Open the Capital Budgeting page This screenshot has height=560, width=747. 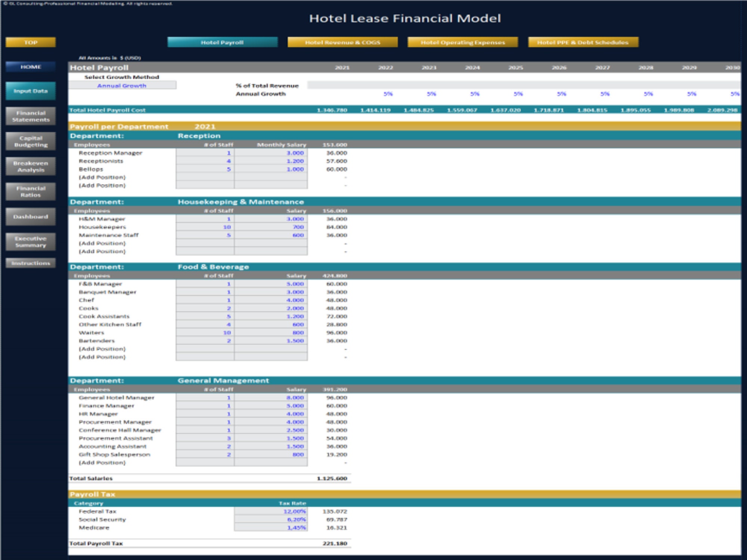click(31, 141)
